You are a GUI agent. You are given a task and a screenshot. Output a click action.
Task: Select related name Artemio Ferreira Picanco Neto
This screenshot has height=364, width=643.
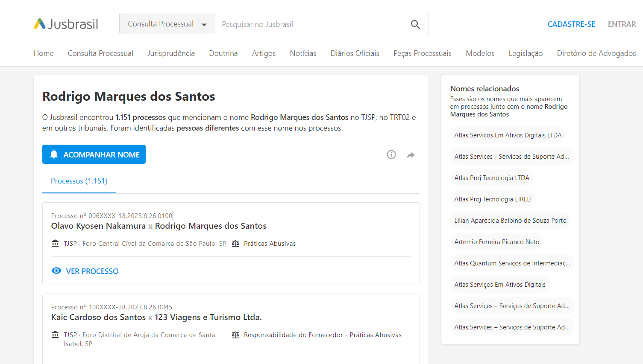point(496,242)
